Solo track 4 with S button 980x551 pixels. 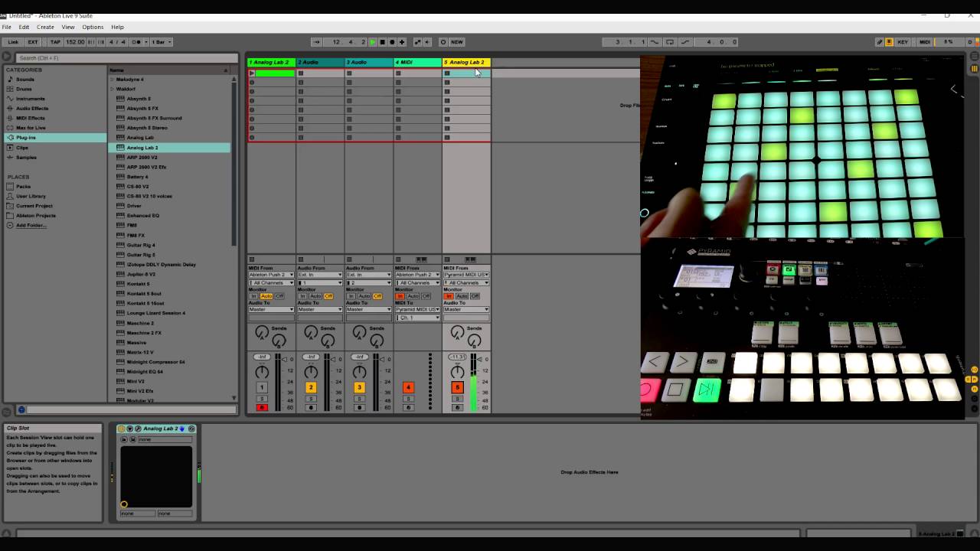tap(408, 399)
